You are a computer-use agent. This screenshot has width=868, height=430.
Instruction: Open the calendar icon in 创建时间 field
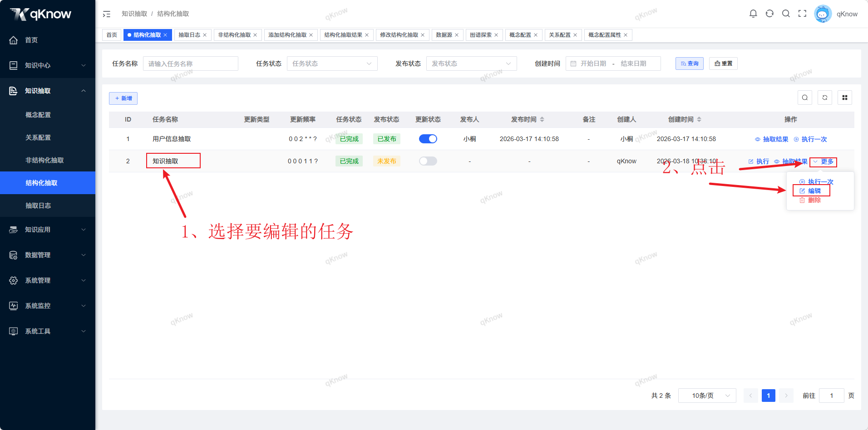pos(573,64)
